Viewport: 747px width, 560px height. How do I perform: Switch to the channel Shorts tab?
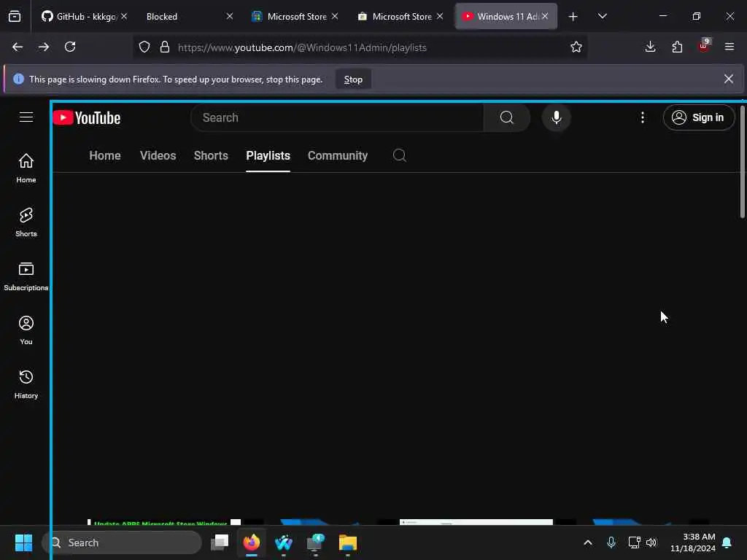[x=211, y=156]
